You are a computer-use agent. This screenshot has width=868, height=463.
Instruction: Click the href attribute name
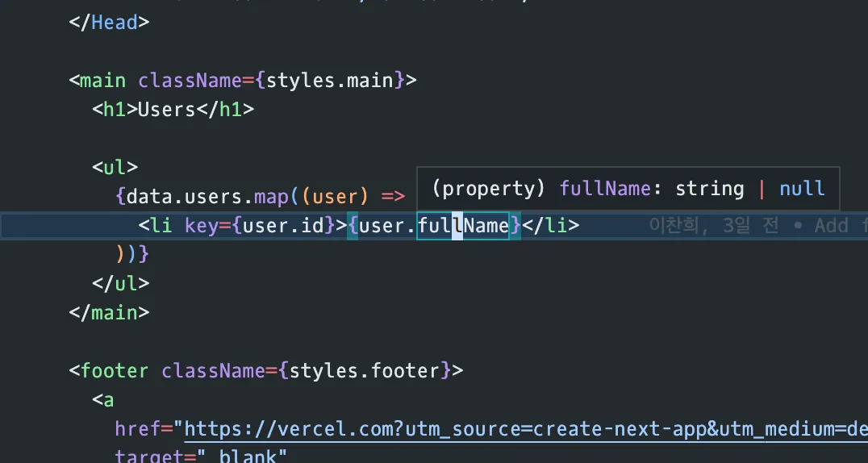[138, 429]
